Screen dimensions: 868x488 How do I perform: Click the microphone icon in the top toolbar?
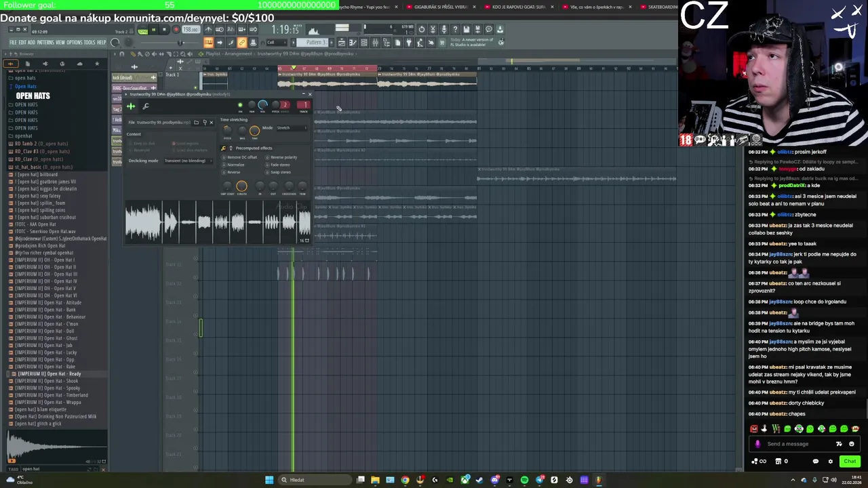click(444, 29)
